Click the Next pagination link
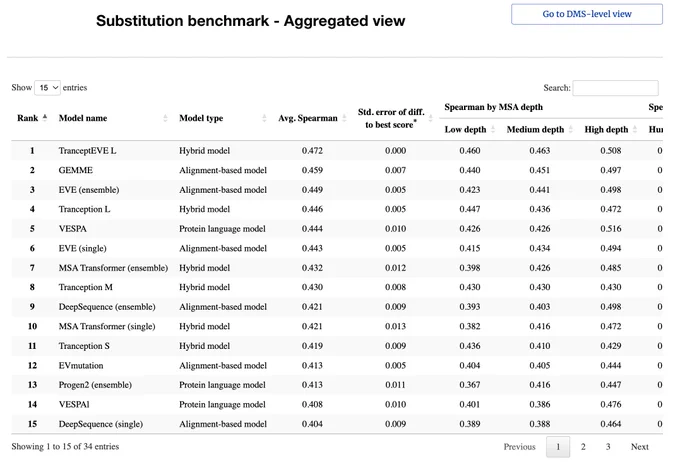680x462 pixels. click(x=640, y=446)
